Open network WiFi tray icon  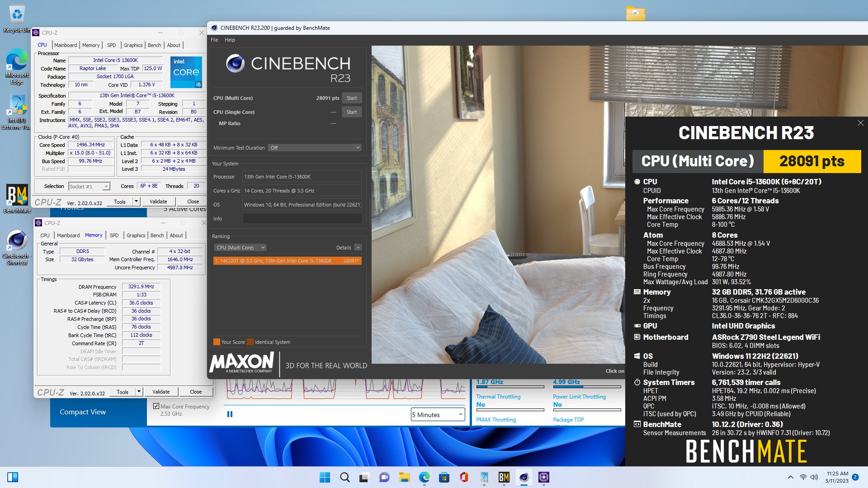(x=803, y=477)
